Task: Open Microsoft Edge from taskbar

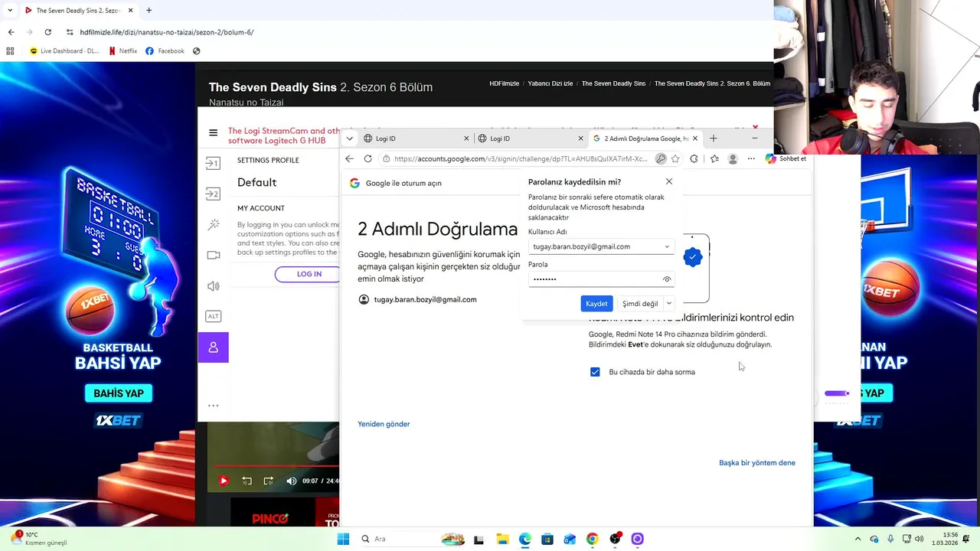Action: 525,540
